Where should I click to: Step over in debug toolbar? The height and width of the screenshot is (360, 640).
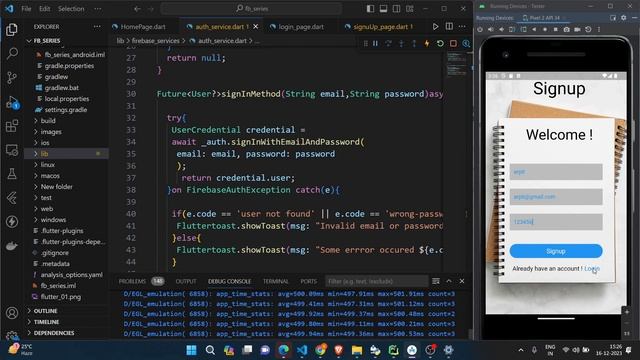(x=388, y=44)
